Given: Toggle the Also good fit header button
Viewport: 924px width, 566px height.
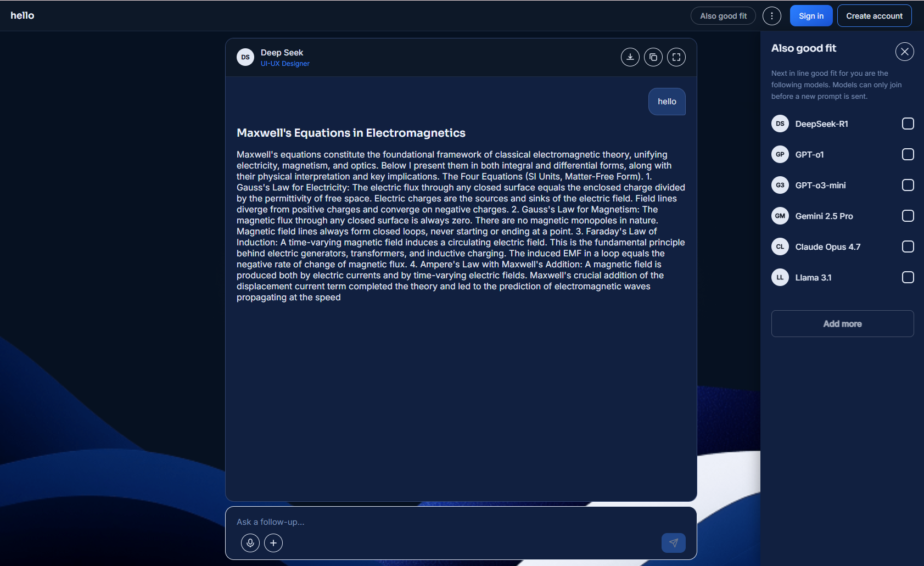Looking at the screenshot, I should [x=723, y=16].
